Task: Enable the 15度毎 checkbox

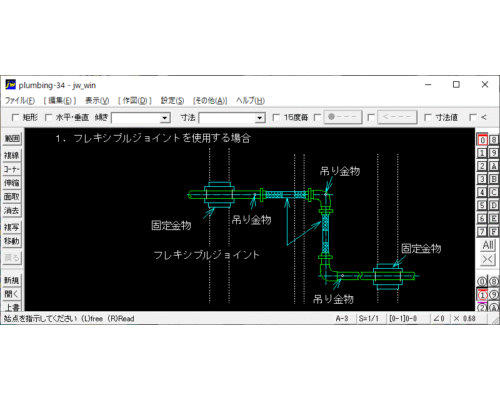Action: click(x=276, y=118)
